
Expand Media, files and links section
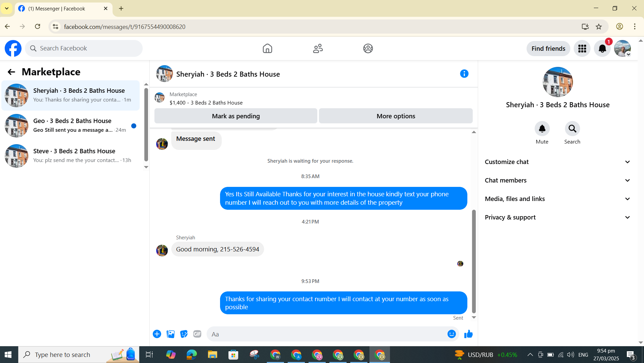(558, 199)
